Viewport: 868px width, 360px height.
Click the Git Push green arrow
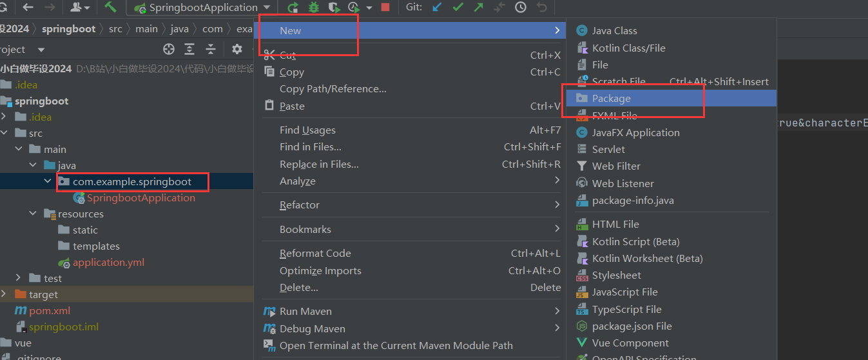[x=478, y=7]
